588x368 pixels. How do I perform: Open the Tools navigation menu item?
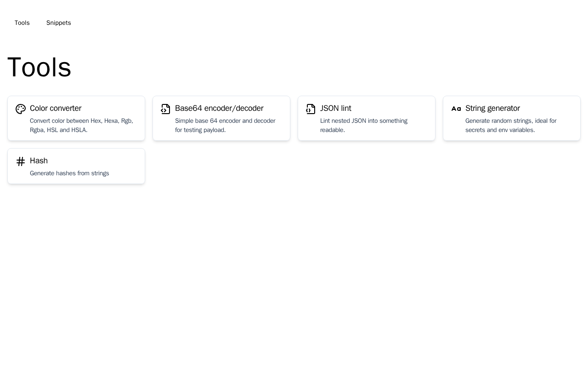22,23
